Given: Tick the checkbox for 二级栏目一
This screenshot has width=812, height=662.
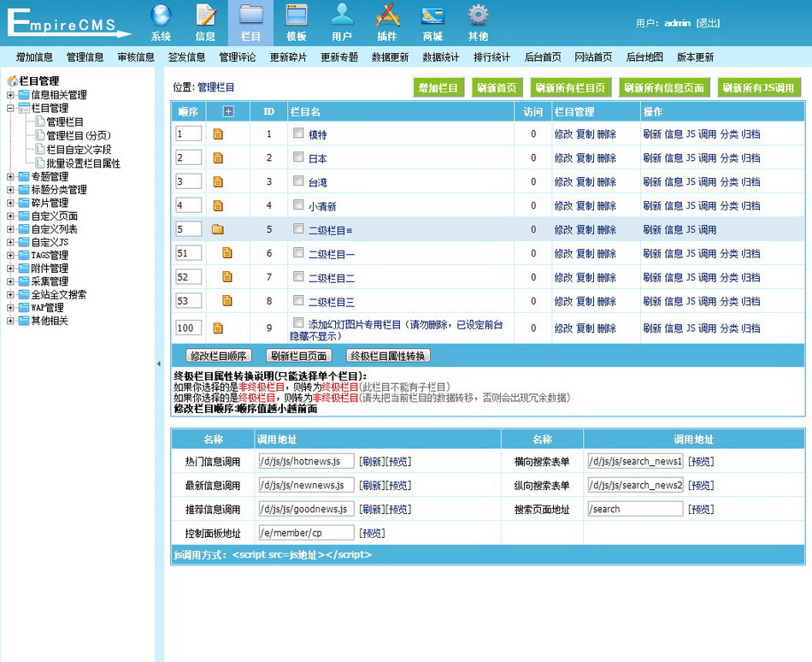Looking at the screenshot, I should coord(298,252).
